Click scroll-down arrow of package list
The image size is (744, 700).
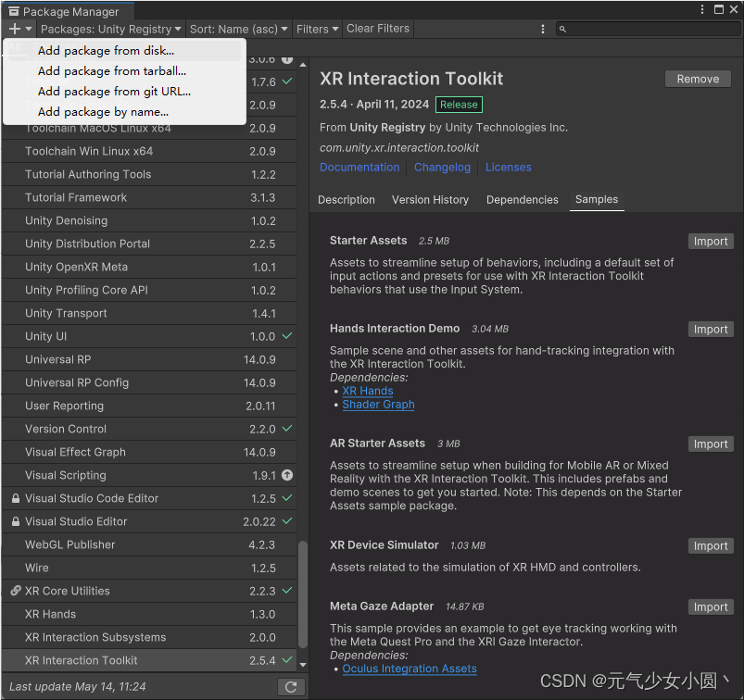coord(303,665)
